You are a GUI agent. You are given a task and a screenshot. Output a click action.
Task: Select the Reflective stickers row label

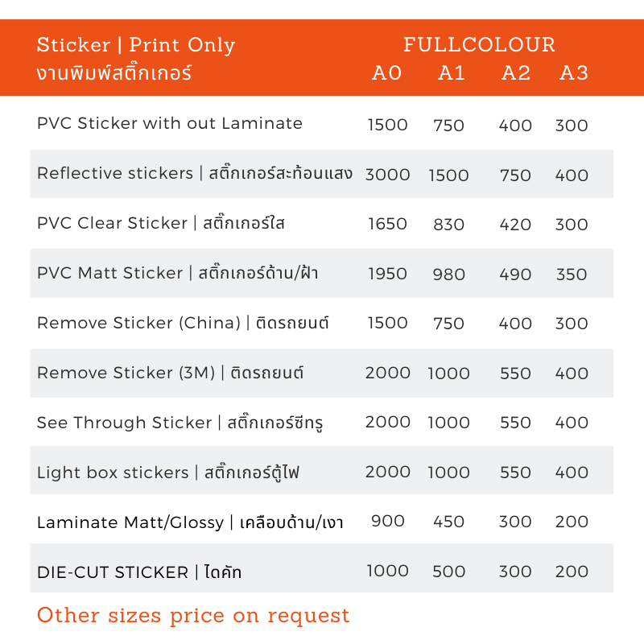tap(195, 173)
